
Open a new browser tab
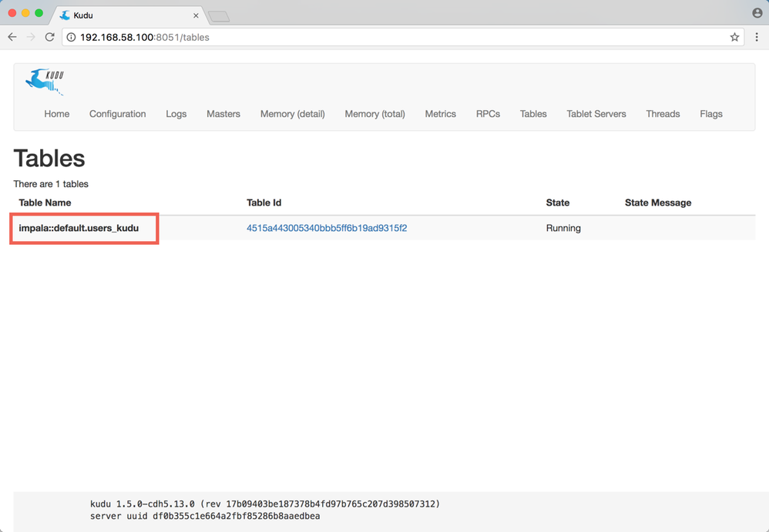click(219, 17)
